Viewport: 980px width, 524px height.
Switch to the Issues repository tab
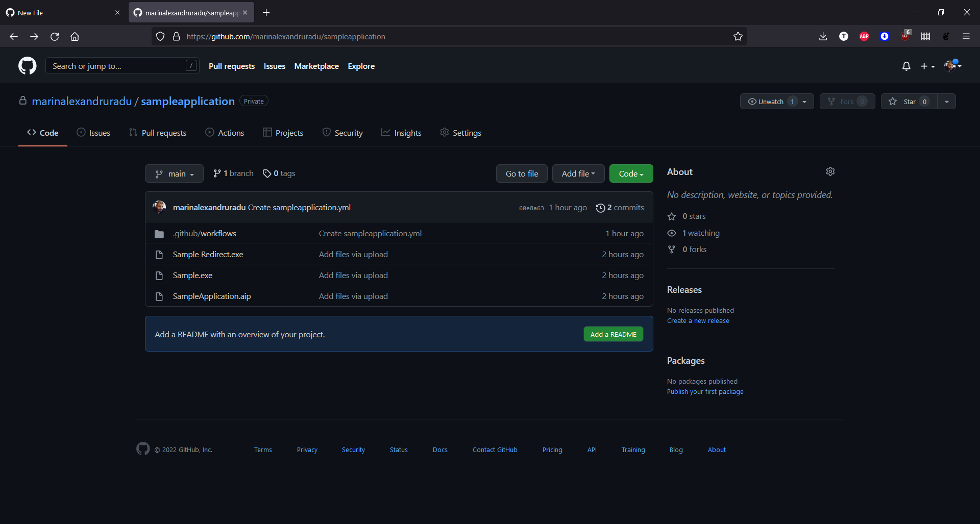point(93,133)
